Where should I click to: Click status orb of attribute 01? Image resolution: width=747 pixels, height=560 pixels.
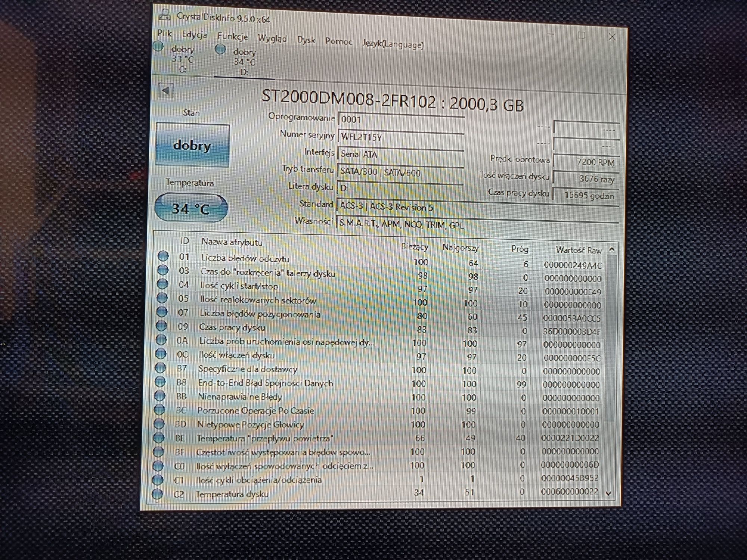(163, 256)
